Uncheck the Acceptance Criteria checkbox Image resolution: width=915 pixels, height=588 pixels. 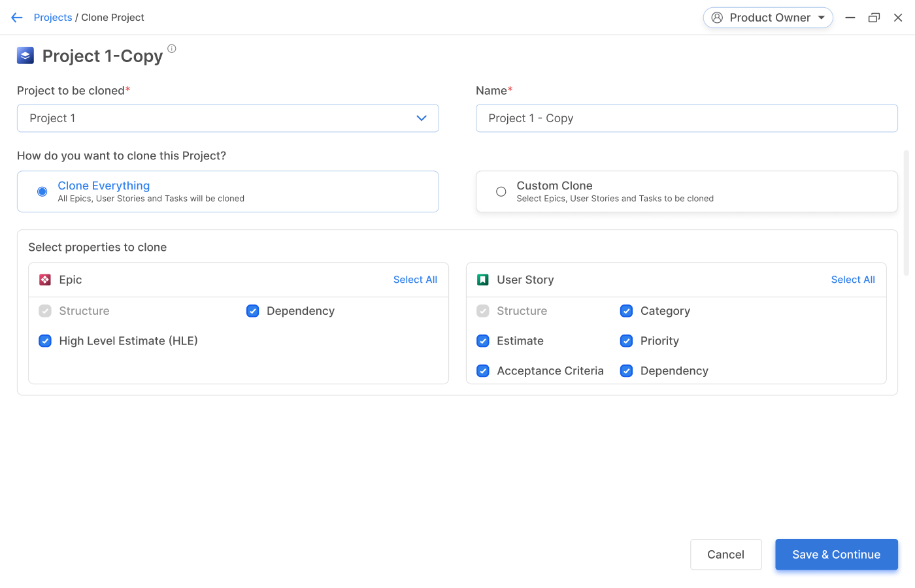(x=483, y=371)
